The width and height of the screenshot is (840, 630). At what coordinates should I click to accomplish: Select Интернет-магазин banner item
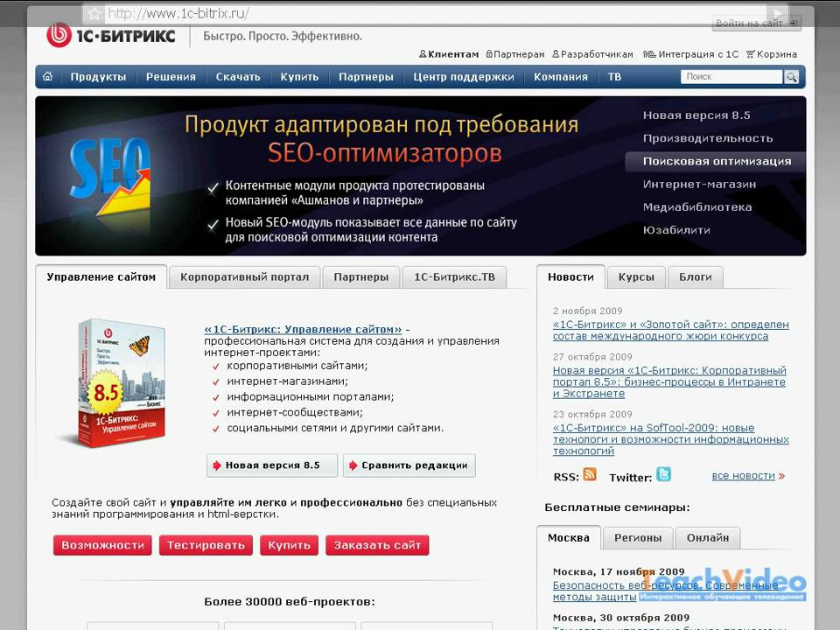tap(699, 185)
